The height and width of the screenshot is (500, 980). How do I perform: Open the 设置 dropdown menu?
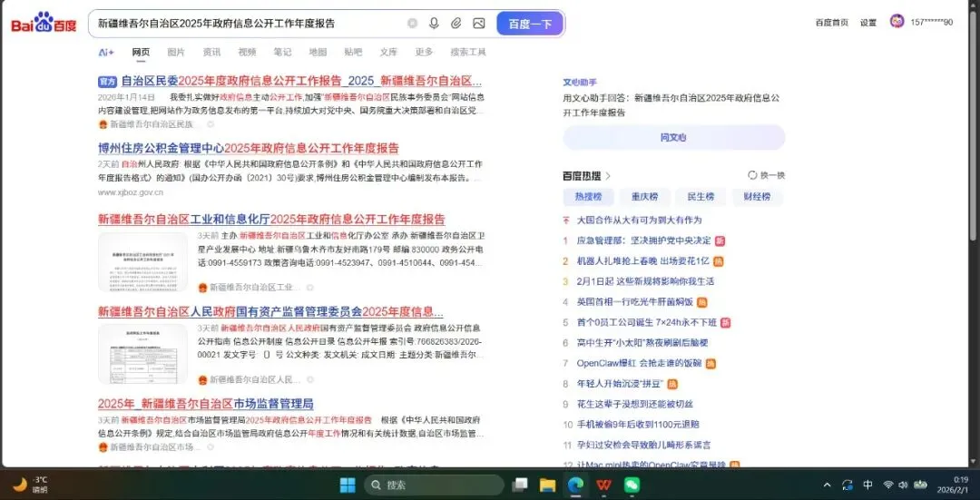pos(868,23)
